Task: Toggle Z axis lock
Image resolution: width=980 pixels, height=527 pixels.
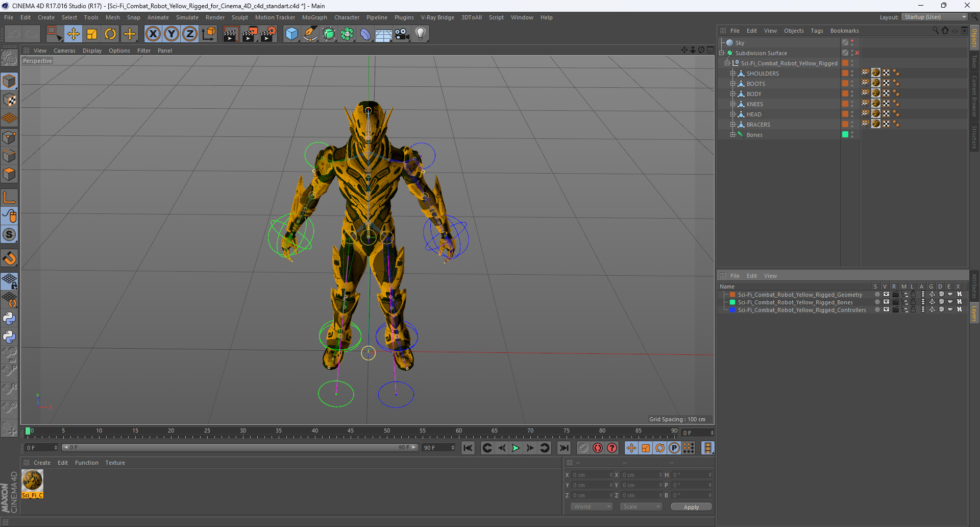Action: tap(190, 34)
